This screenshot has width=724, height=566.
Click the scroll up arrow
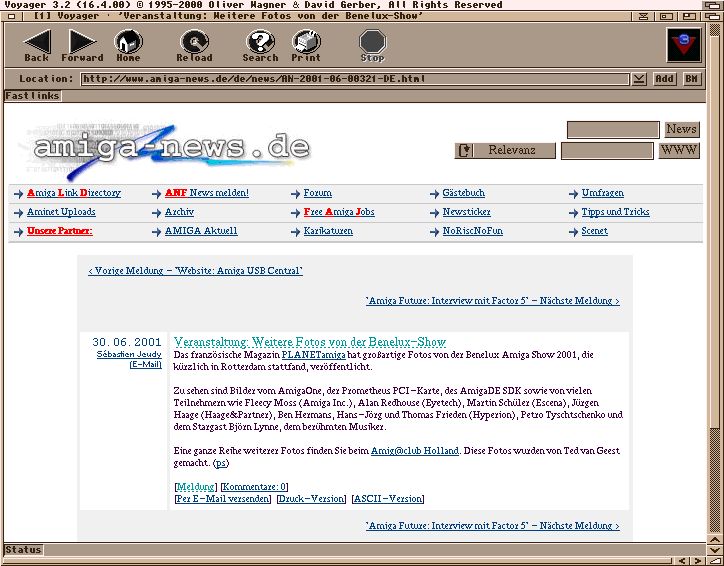coord(715,539)
